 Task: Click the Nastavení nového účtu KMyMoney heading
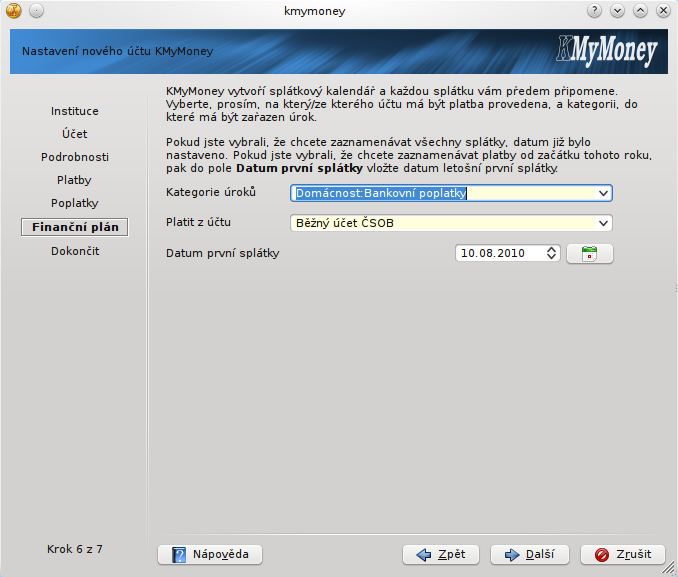(x=118, y=51)
